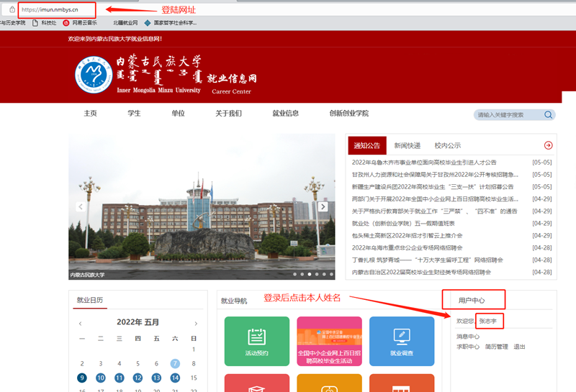
Task: Select May 10 in calendar
Action: [101, 378]
